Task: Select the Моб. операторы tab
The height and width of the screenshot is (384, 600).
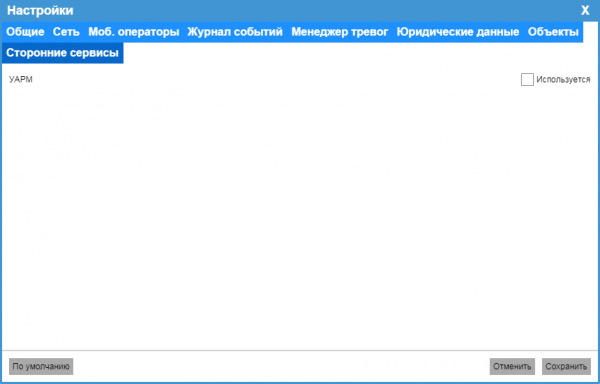Action: tap(134, 32)
